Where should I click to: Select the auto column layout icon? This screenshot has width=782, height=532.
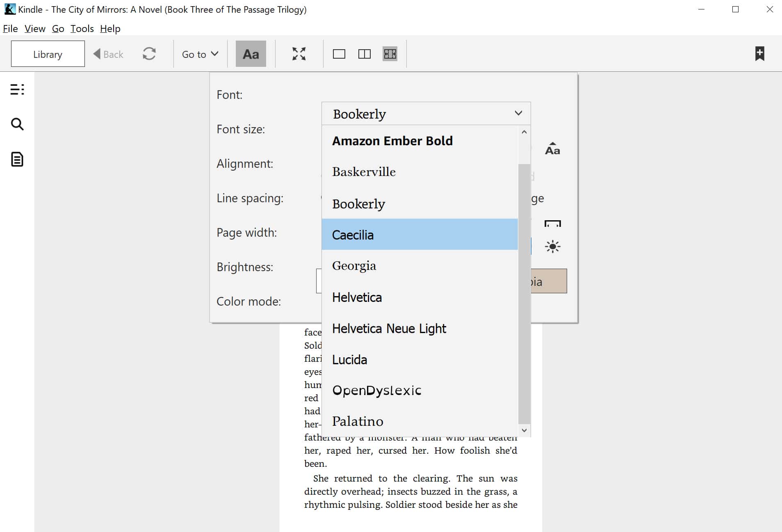[390, 54]
